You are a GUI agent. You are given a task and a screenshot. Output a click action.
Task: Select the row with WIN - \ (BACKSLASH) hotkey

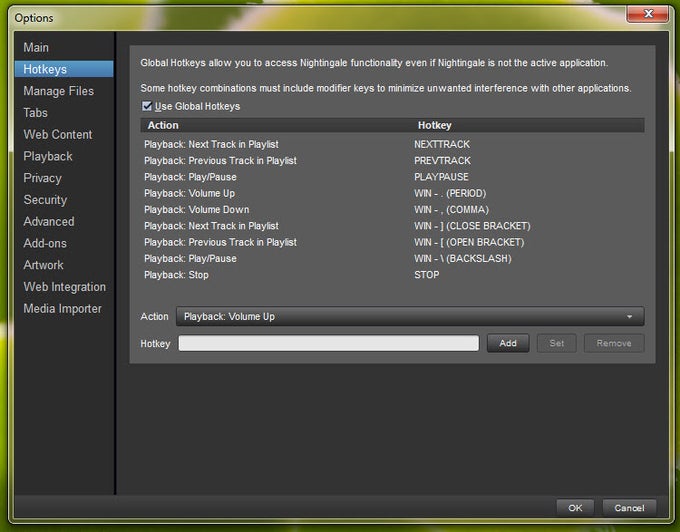392,258
